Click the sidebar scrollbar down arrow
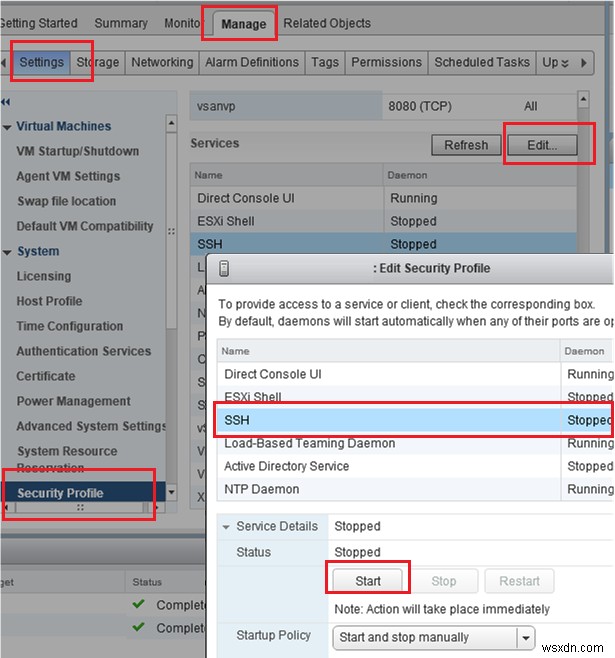This screenshot has width=615, height=658. point(171,492)
